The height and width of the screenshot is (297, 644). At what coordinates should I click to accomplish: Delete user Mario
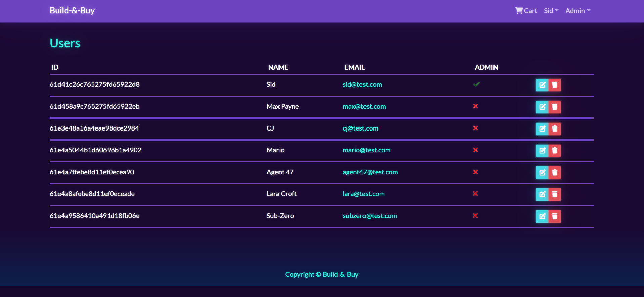tap(555, 151)
